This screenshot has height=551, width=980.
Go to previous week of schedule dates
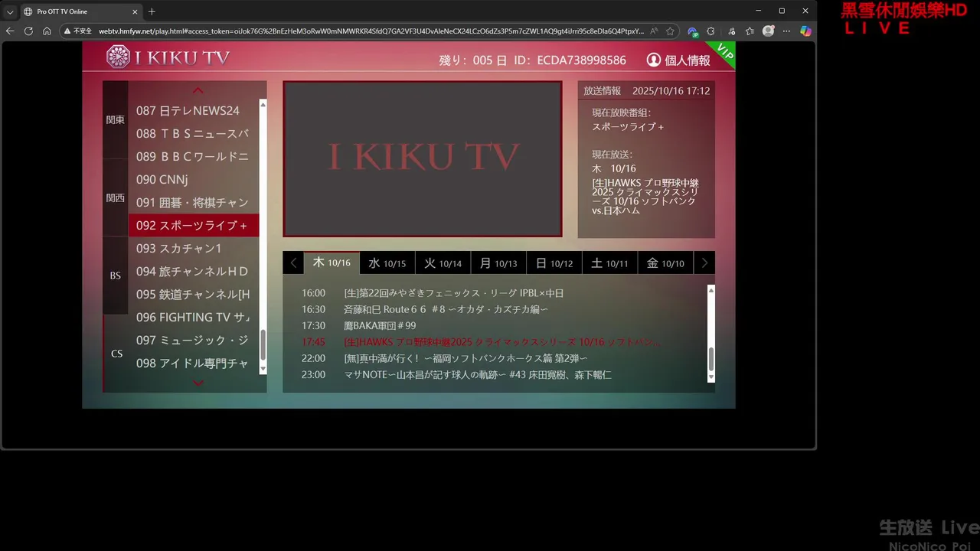[293, 262]
